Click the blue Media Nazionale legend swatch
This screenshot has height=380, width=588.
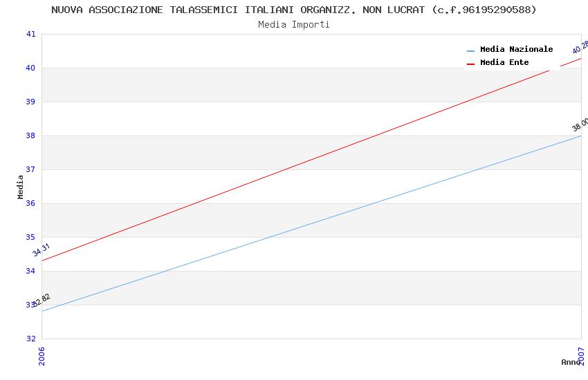click(470, 50)
